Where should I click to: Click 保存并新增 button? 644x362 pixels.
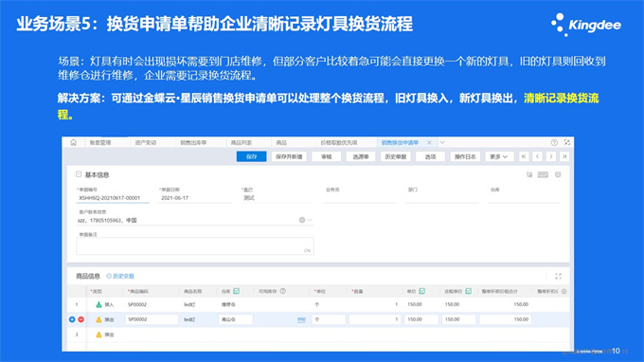click(289, 156)
